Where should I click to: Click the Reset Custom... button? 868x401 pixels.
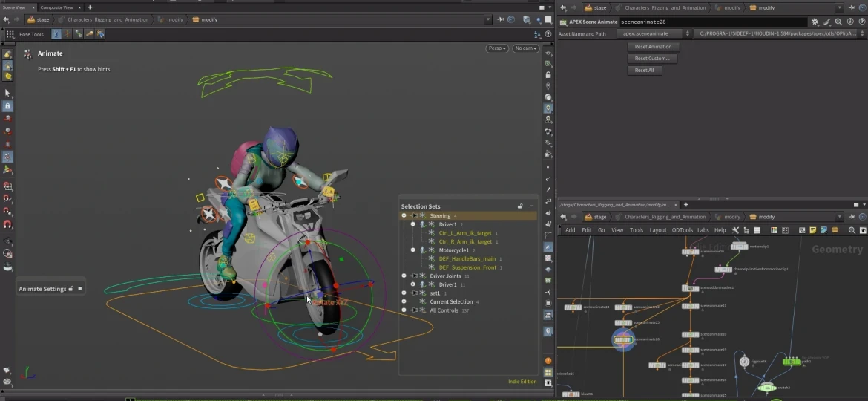[652, 59]
